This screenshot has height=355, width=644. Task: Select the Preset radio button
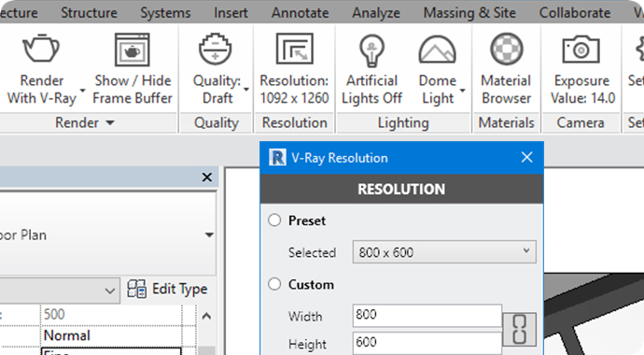point(274,220)
